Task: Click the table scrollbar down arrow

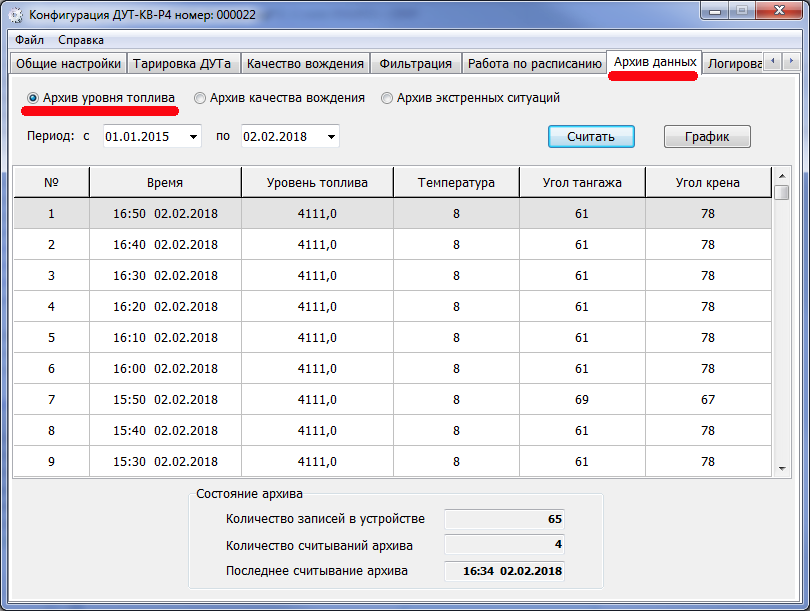Action: [x=782, y=469]
